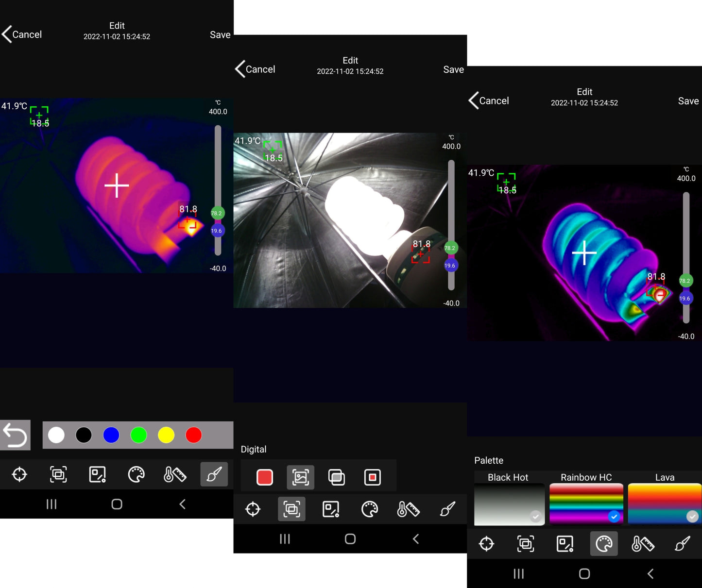Click the green 78.2 slider handle on white-bulb photo
This screenshot has width=702, height=588.
(450, 248)
